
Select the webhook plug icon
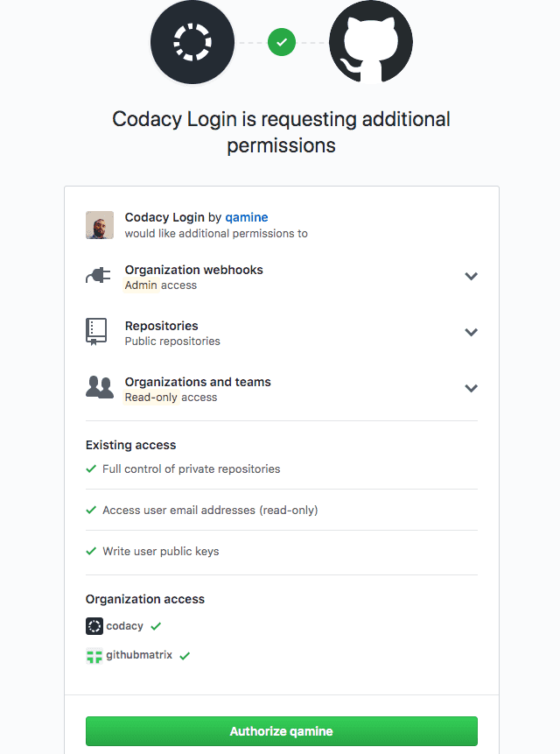click(x=99, y=275)
